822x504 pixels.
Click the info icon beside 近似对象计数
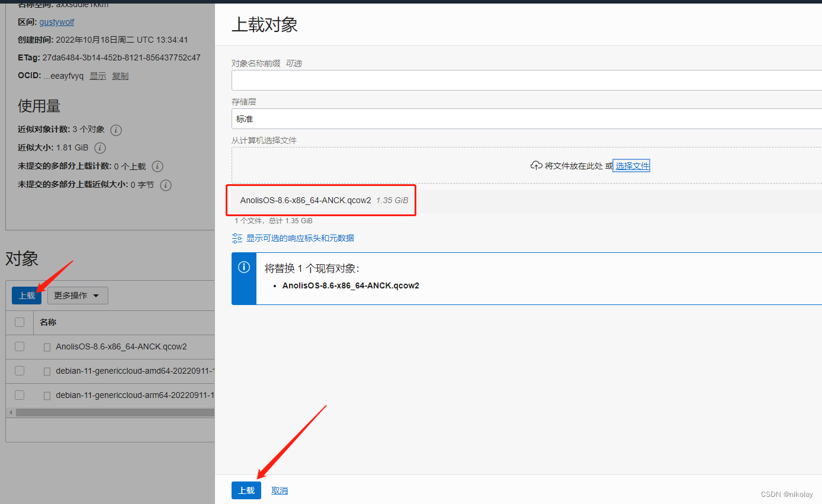tap(115, 130)
